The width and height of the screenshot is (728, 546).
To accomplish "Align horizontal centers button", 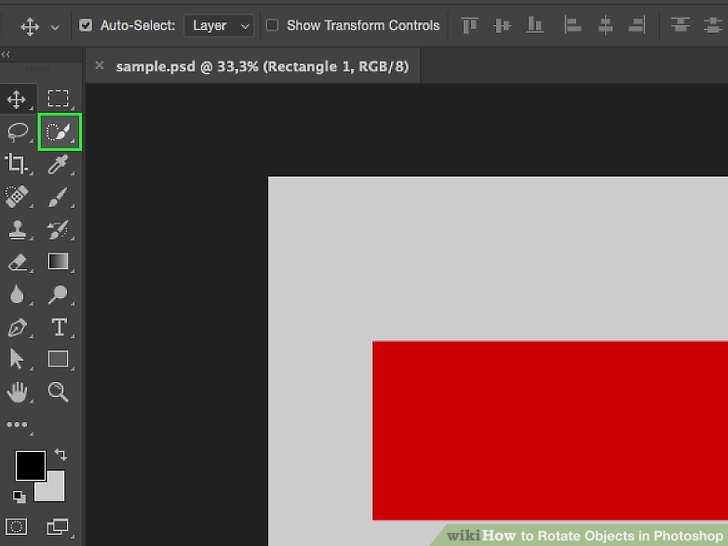I will pos(605,25).
